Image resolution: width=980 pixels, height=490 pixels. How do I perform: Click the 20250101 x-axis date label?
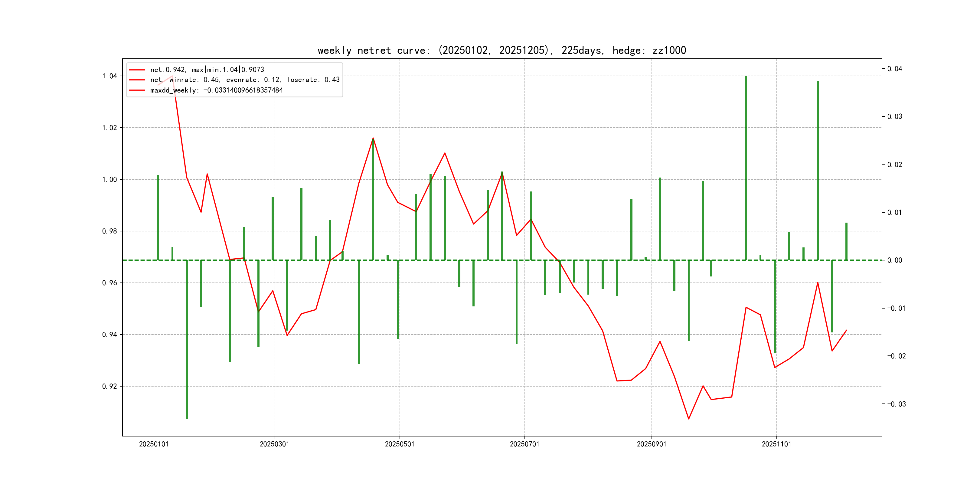pyautogui.click(x=154, y=444)
